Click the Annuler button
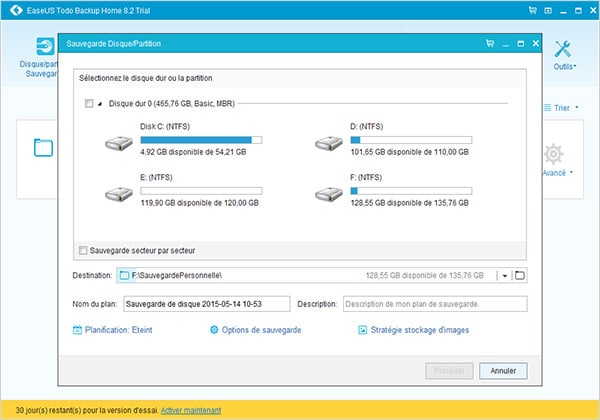The width and height of the screenshot is (600, 420). pyautogui.click(x=503, y=371)
